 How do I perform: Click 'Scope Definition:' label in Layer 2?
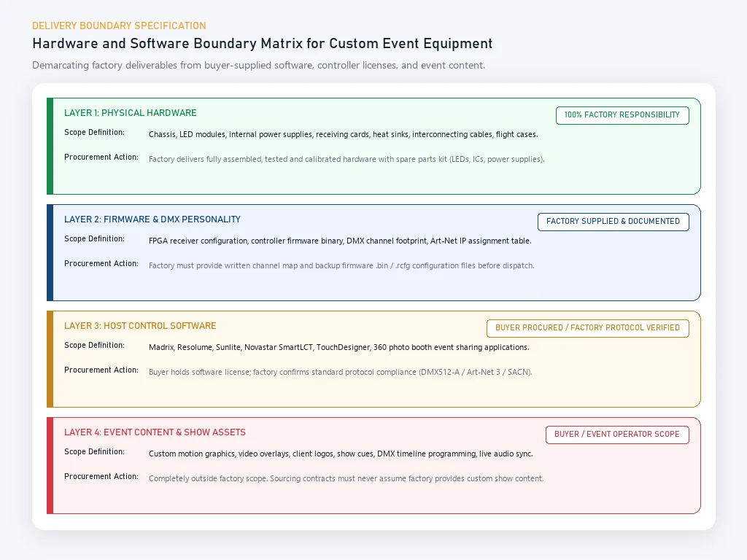[94, 239]
